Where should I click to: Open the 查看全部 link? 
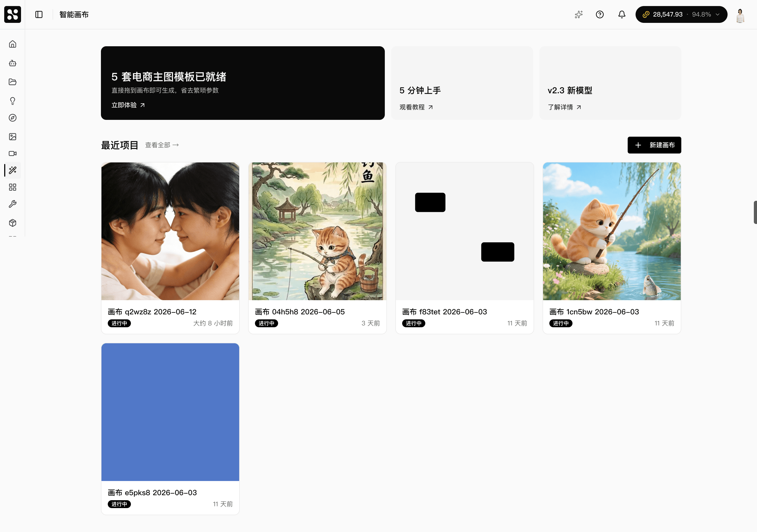tap(162, 145)
